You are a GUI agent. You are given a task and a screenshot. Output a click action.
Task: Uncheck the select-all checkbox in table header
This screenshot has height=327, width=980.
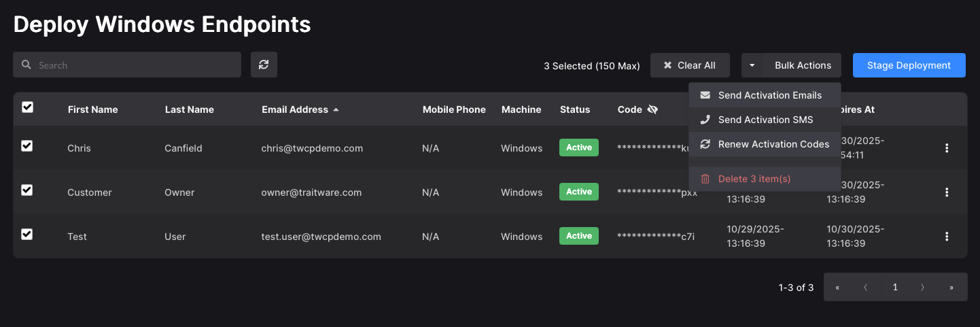click(x=27, y=107)
